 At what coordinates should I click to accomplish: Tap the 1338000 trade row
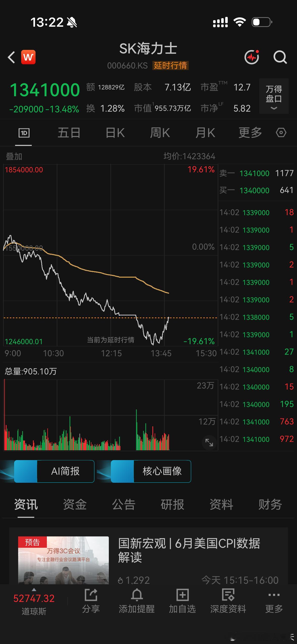pos(256,317)
